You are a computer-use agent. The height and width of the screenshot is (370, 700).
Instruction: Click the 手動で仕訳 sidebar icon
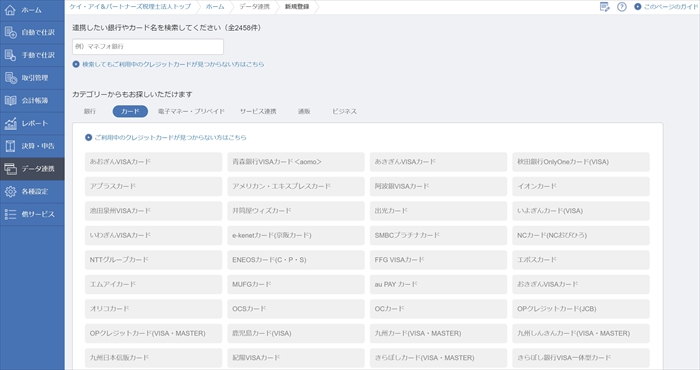point(10,55)
